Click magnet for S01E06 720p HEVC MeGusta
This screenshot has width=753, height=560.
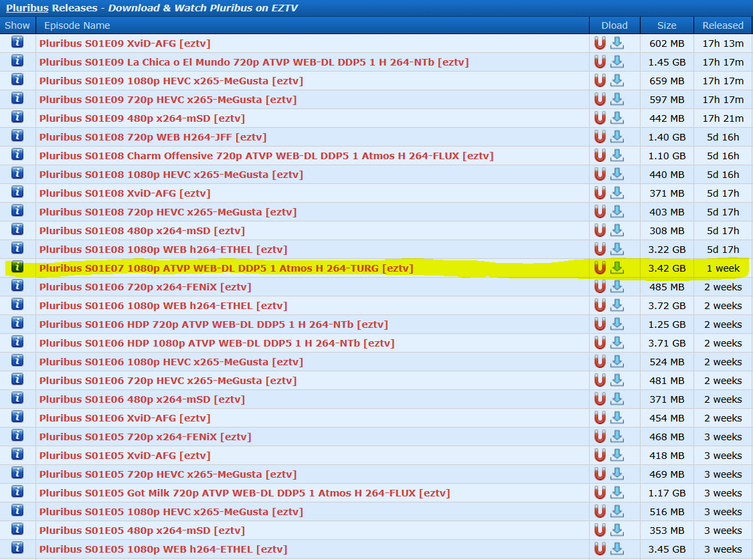point(600,380)
